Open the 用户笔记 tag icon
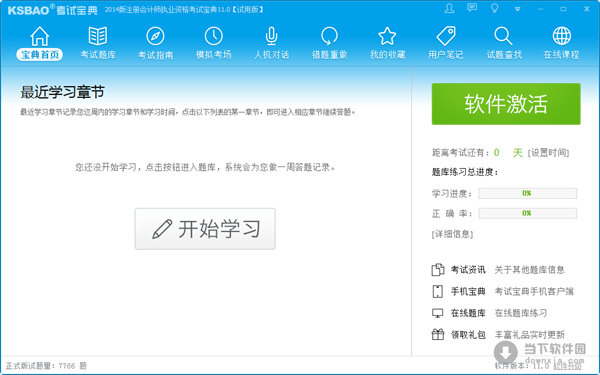Image resolution: width=600 pixels, height=375 pixels. click(446, 36)
